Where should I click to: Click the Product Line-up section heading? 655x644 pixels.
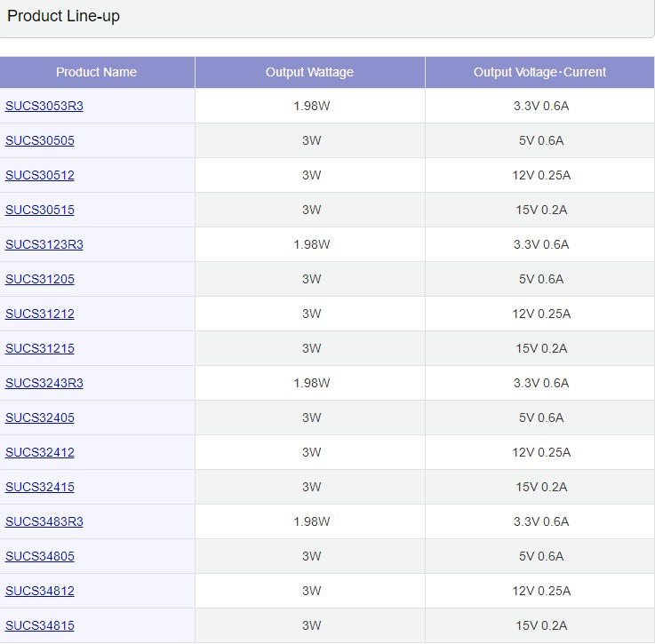tap(63, 16)
